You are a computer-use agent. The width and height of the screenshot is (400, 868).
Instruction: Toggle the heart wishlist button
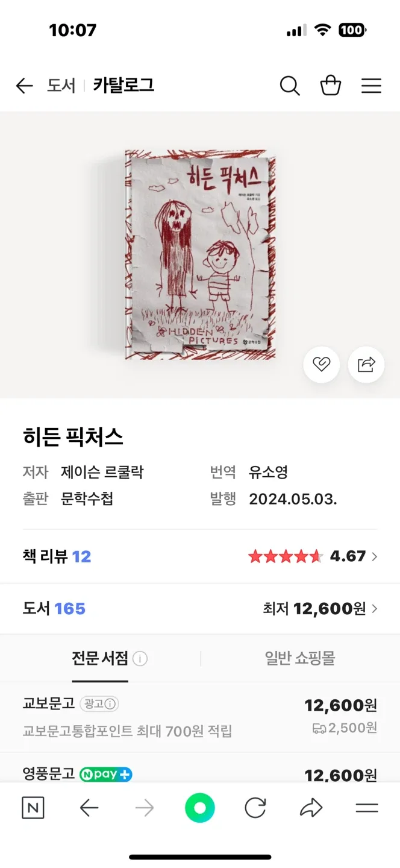click(x=321, y=365)
